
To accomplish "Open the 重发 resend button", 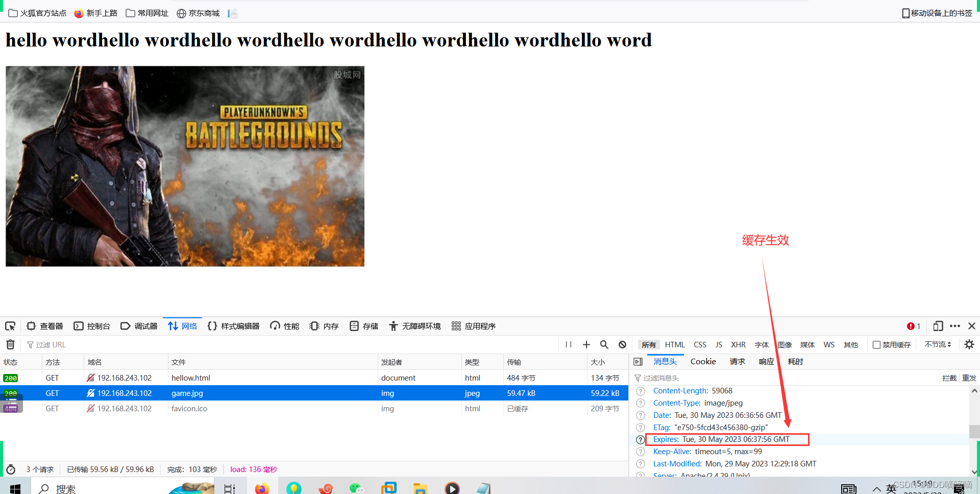I will click(x=969, y=378).
